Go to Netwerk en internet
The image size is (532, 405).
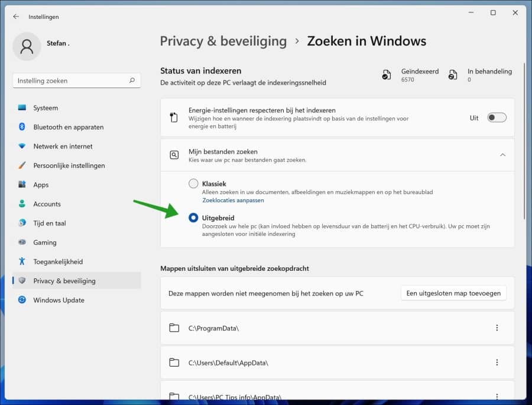coord(76,146)
